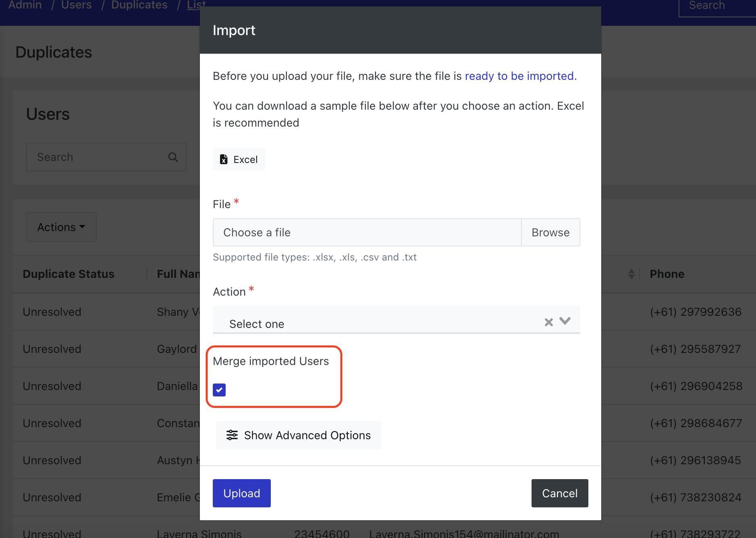Click the Laverna.Simonis154@mailinator.com email
756x538 pixels.
pos(464,533)
